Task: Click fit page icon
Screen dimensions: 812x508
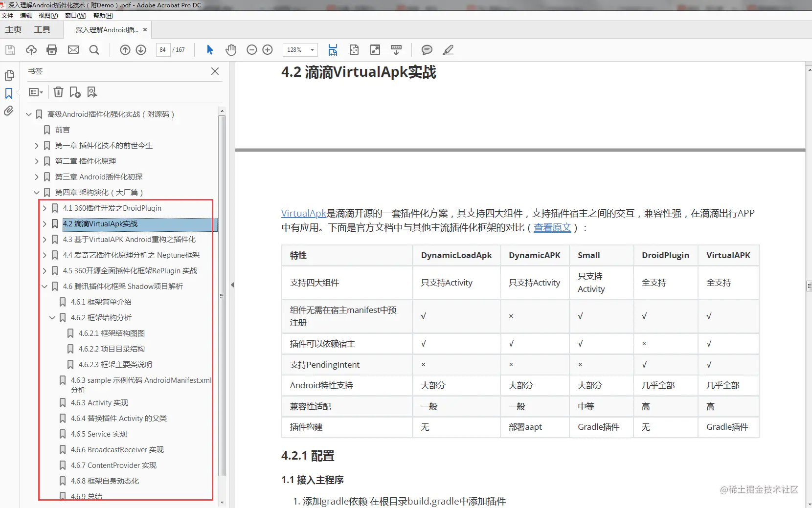Action: 354,50
